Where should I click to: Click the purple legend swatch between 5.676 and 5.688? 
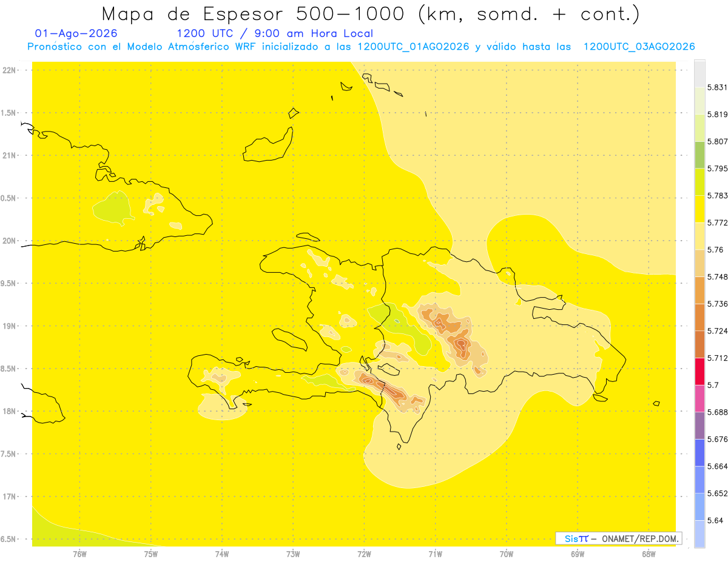point(699,426)
